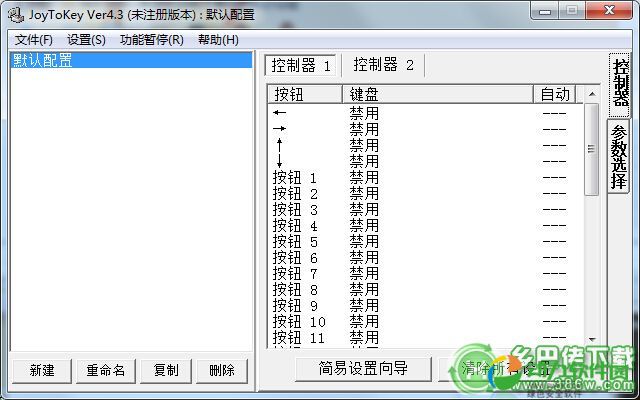Open the 简易设置向导 wizard
This screenshot has width=640, height=400.
tap(363, 368)
